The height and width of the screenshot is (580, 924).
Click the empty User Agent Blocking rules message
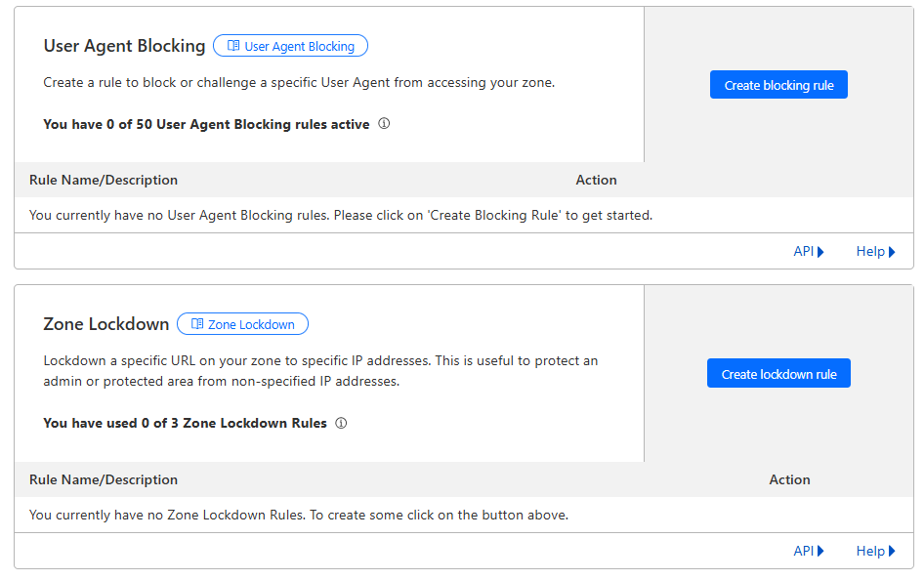pos(341,215)
